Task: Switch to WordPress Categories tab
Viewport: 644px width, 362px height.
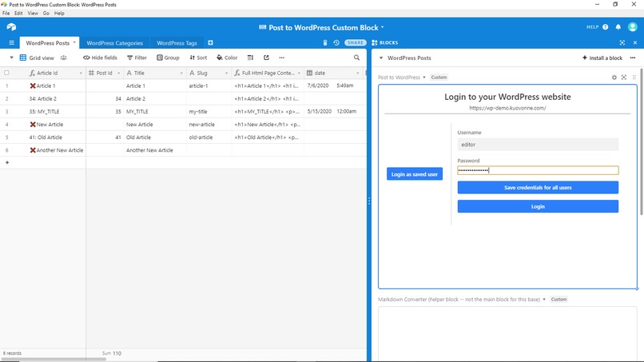Action: [114, 43]
